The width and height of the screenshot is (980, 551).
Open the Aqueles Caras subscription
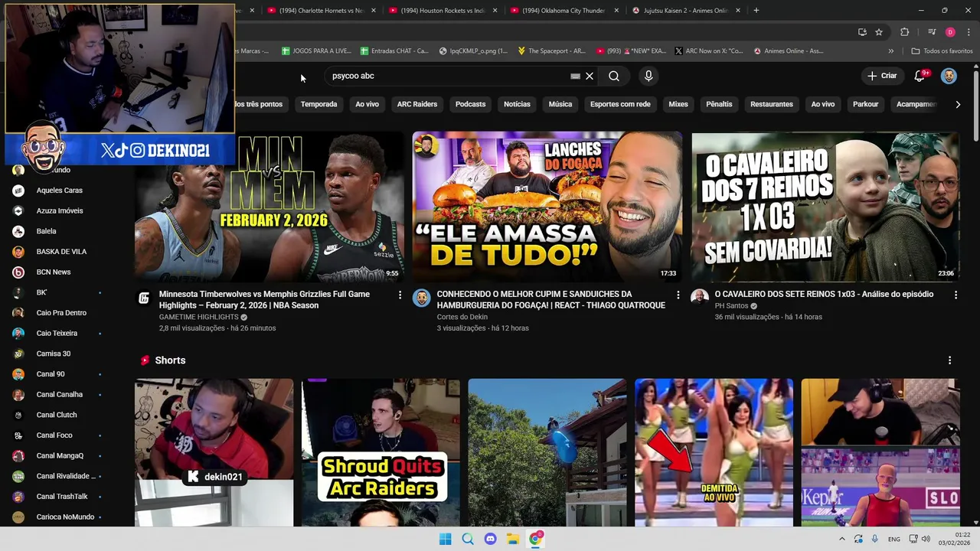pos(60,191)
